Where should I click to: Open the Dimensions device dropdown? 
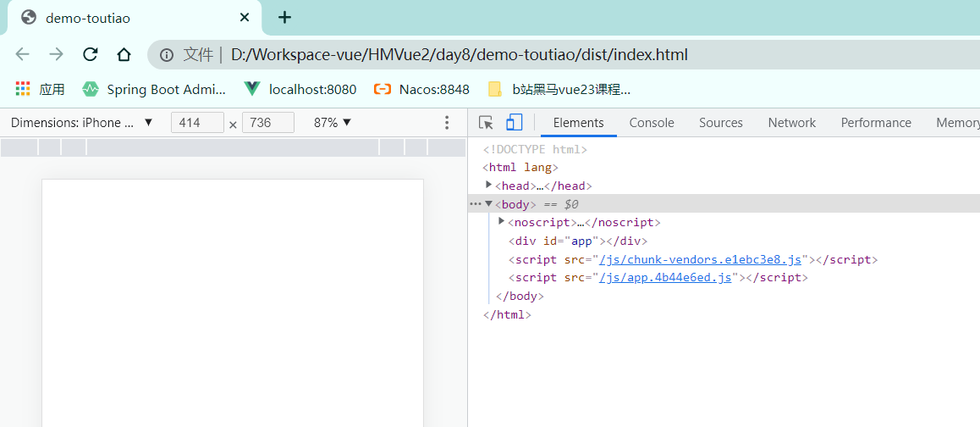tap(81, 123)
